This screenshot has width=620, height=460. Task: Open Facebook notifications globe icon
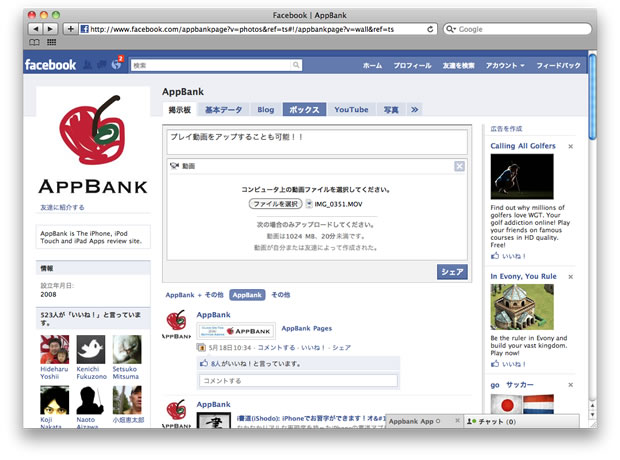[117, 64]
